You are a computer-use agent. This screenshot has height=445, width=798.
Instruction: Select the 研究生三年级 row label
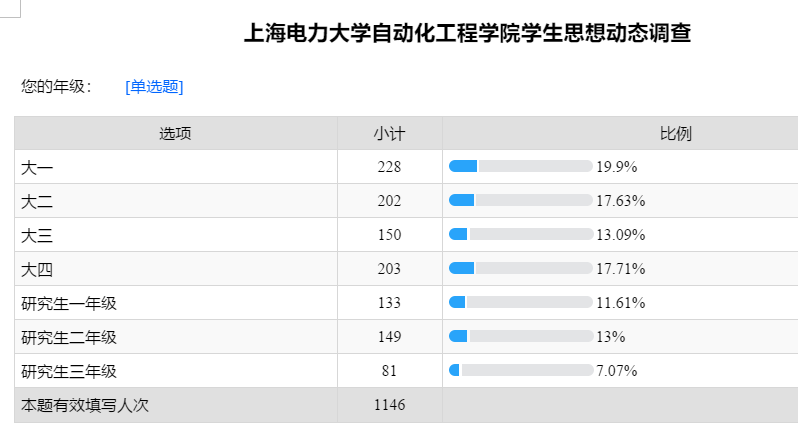pyautogui.click(x=69, y=371)
